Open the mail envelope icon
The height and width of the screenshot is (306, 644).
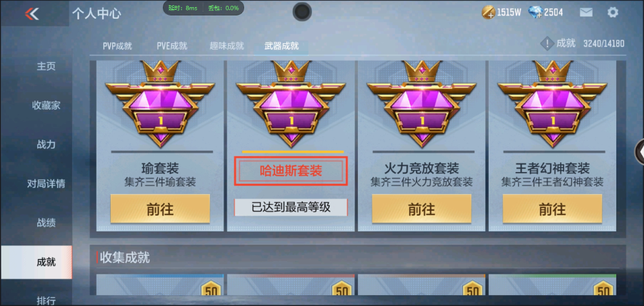tap(586, 12)
